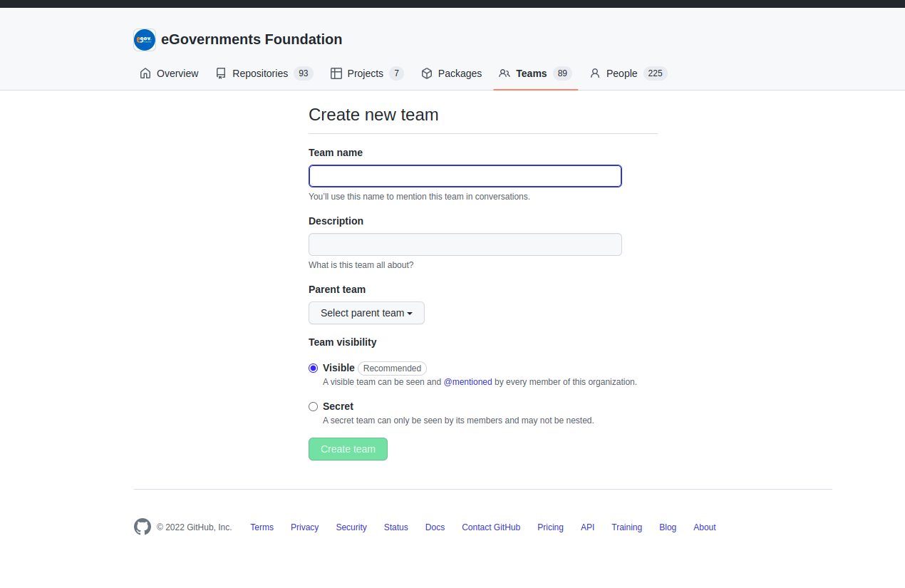Click the people icon beside Teams

pyautogui.click(x=505, y=73)
